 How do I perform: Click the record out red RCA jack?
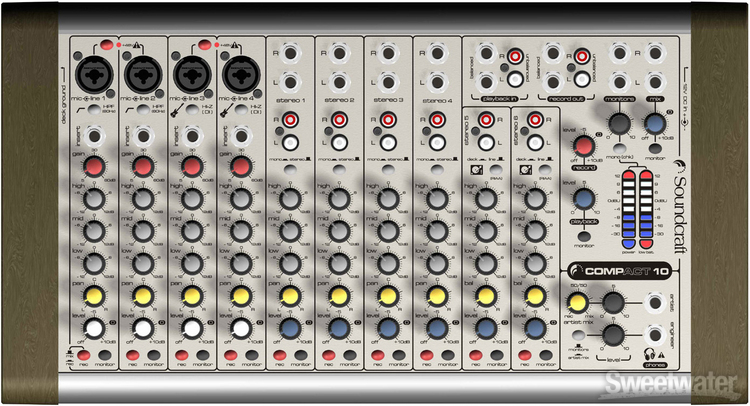tap(582, 57)
